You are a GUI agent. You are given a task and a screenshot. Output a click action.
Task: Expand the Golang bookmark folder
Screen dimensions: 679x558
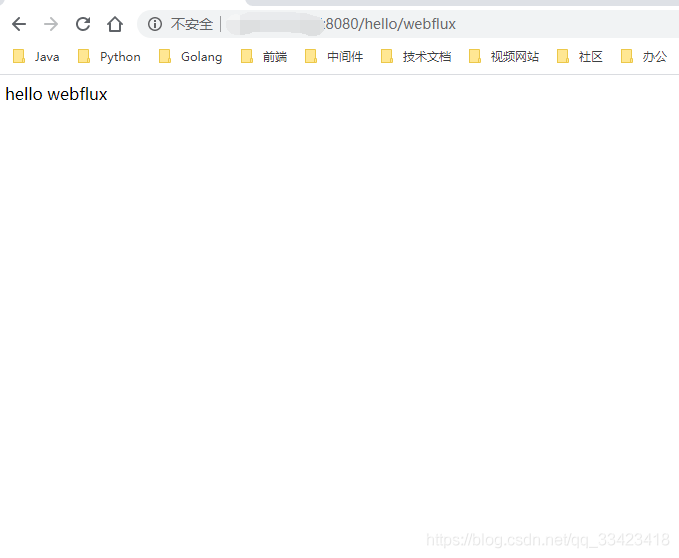(x=191, y=57)
